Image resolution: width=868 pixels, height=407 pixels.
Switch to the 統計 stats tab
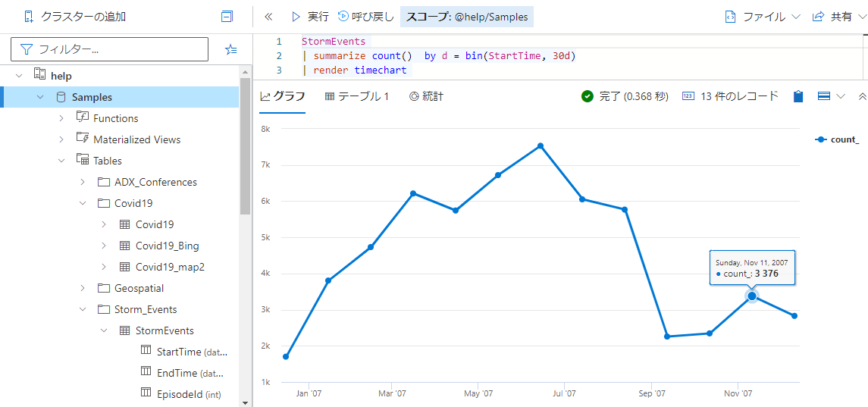426,96
